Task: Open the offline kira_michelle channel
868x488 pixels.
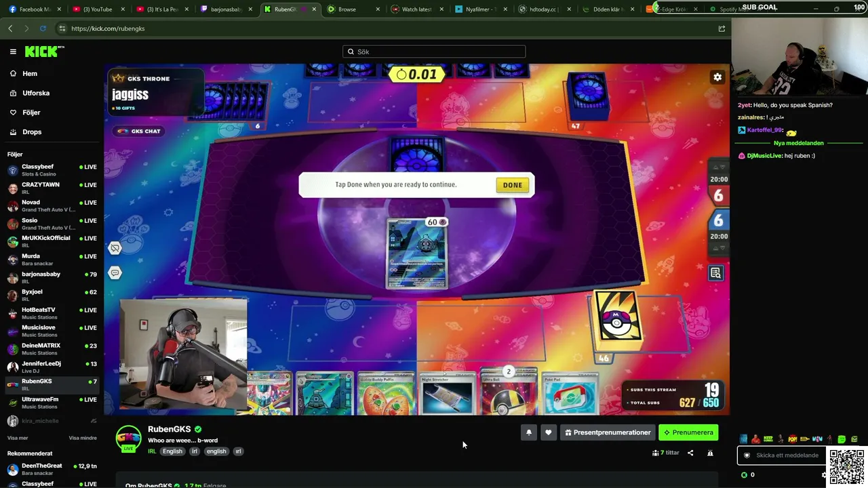Action: pyautogui.click(x=52, y=421)
